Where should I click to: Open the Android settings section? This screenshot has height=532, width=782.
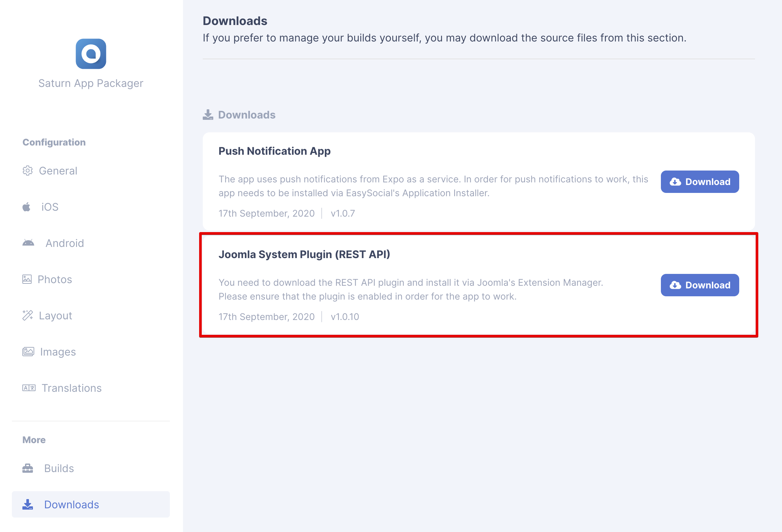coord(65,243)
